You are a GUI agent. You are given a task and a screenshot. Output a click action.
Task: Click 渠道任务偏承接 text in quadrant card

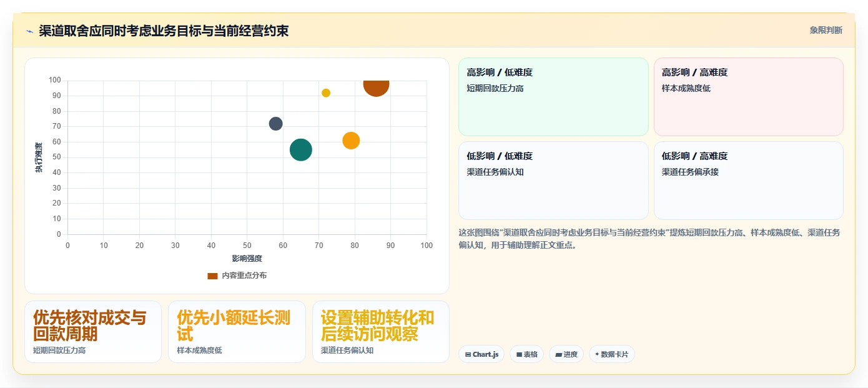[x=690, y=172]
